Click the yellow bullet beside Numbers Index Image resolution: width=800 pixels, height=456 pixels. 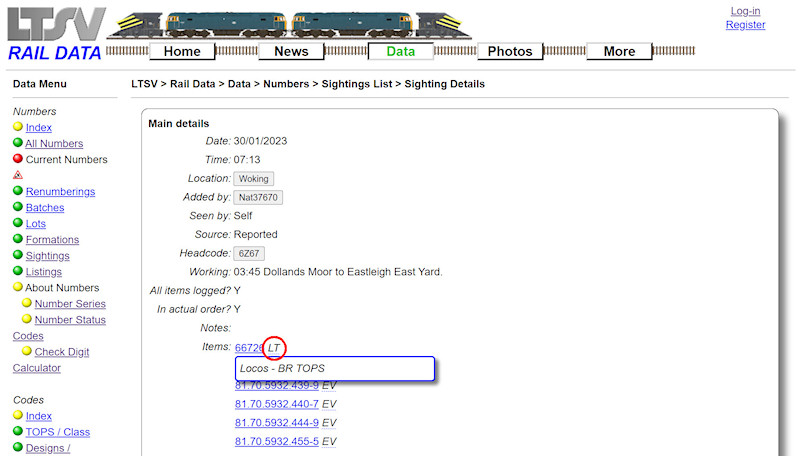[x=18, y=127]
